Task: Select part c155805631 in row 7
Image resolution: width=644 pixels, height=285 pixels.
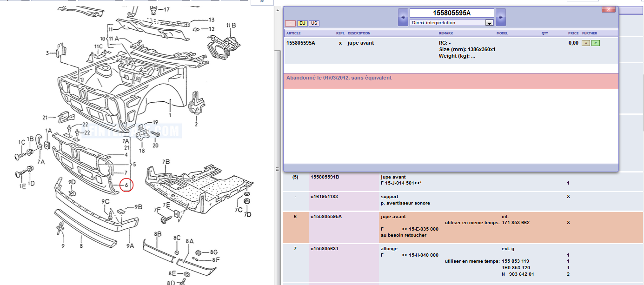Action: pyautogui.click(x=325, y=249)
